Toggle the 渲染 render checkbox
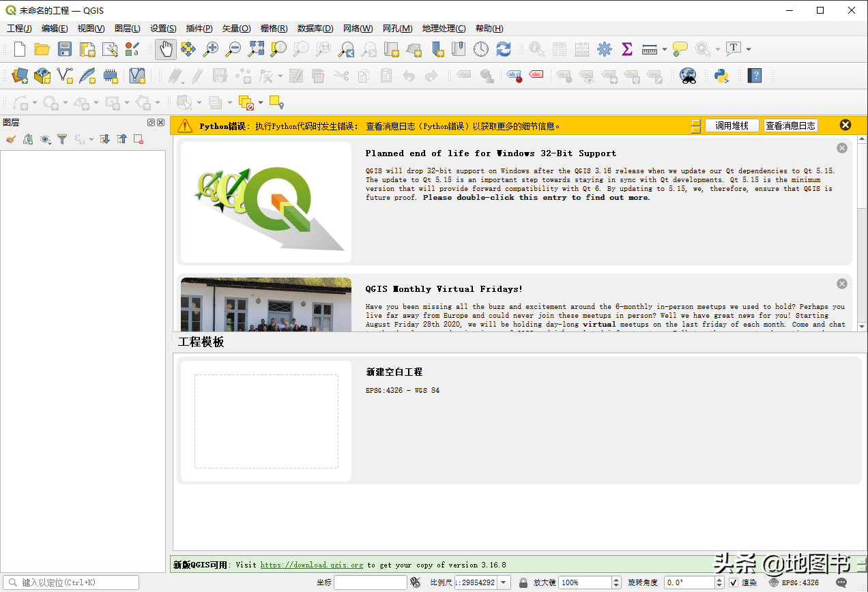Image resolution: width=868 pixels, height=592 pixels. click(734, 582)
